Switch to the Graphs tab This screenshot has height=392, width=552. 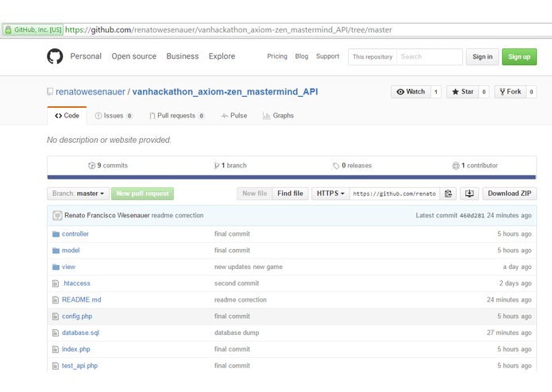[278, 116]
